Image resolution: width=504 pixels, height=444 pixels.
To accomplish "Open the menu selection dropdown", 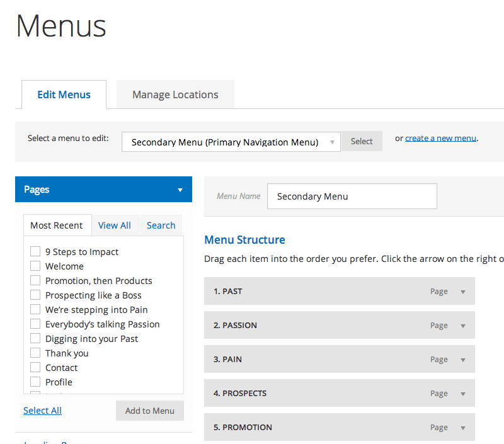I will (231, 141).
